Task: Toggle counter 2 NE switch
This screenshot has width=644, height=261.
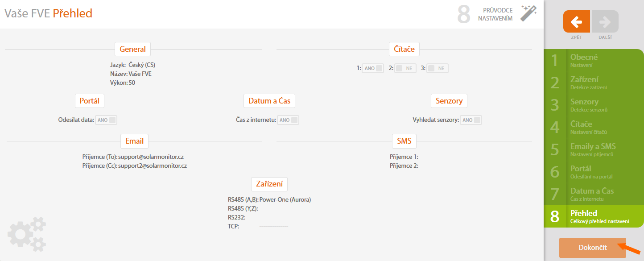Action: [405, 68]
